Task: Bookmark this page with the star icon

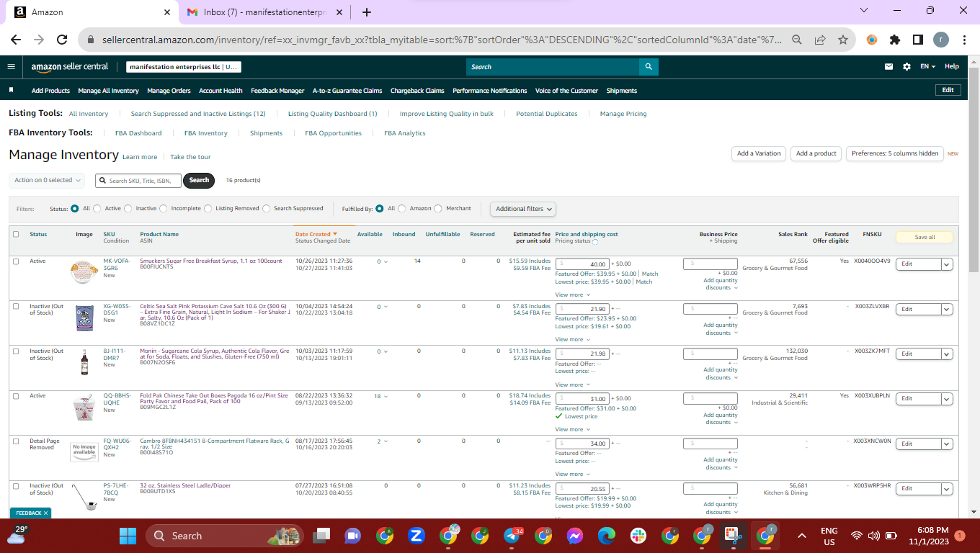Action: pyautogui.click(x=843, y=40)
